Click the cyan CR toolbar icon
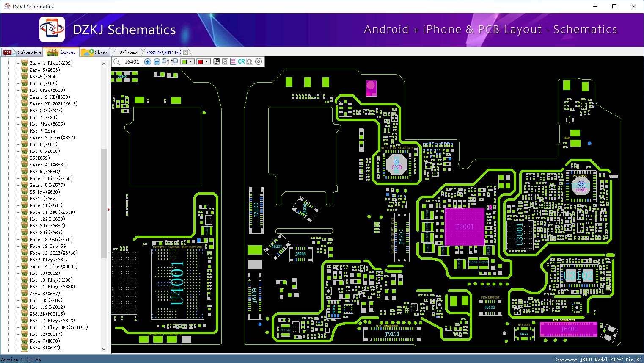Screen dimensions: 644x363 click(241, 62)
